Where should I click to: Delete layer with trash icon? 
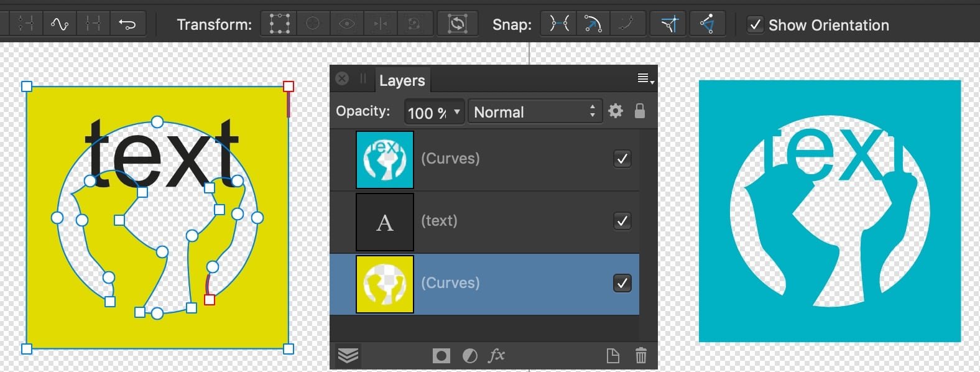pos(640,355)
